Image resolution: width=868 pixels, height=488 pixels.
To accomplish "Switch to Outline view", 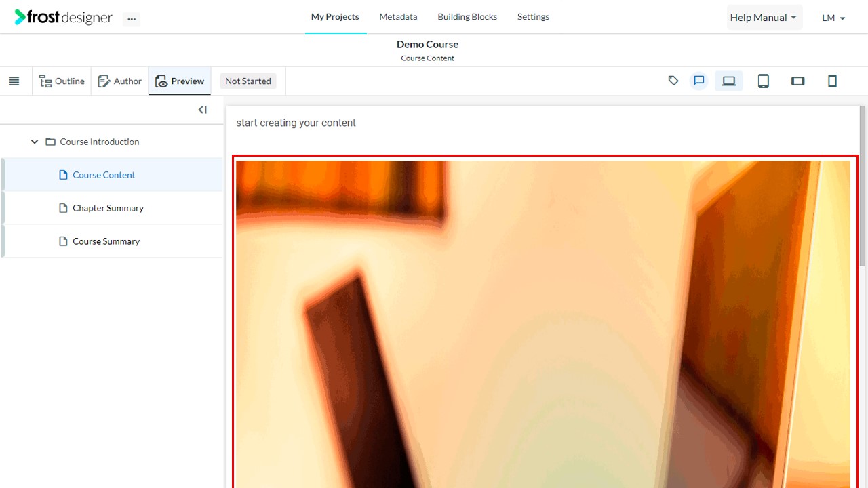I will (x=62, y=81).
